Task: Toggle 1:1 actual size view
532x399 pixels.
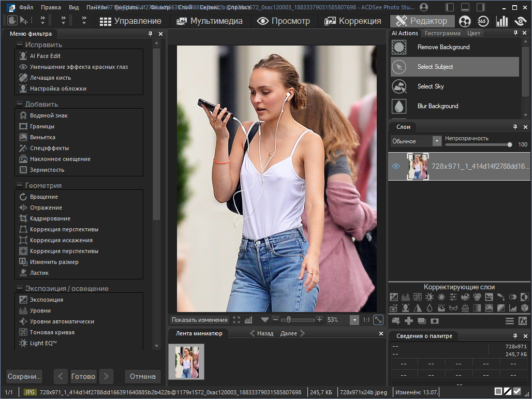Action: click(x=366, y=320)
